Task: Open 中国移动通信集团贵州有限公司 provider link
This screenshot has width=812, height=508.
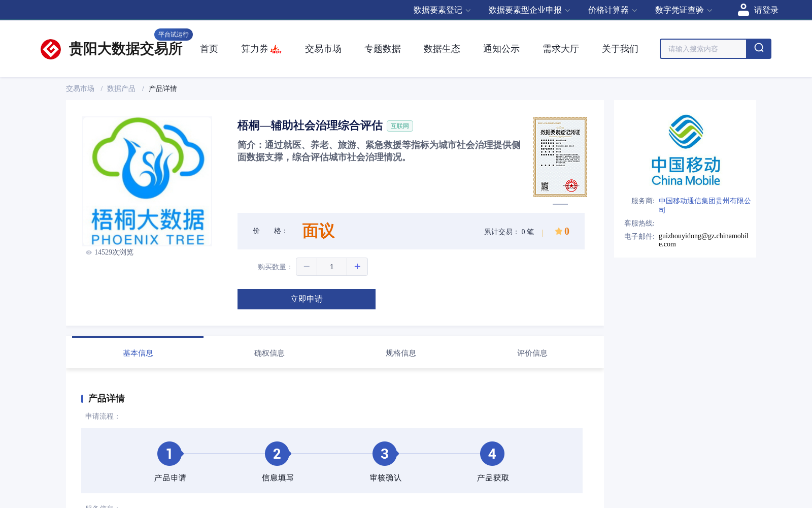Action: pos(704,205)
